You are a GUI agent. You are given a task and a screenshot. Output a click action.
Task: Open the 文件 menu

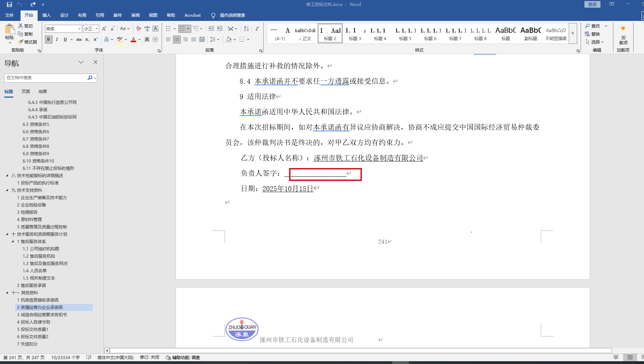click(x=9, y=15)
